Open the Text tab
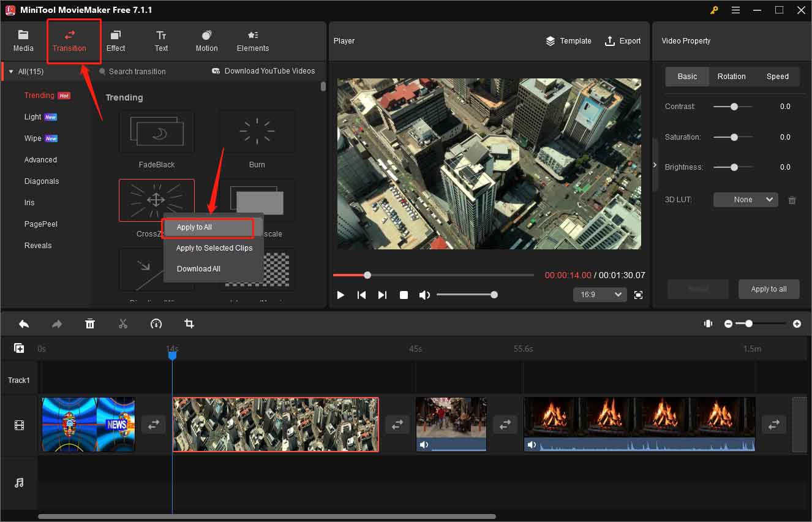812x522 pixels. (161, 40)
